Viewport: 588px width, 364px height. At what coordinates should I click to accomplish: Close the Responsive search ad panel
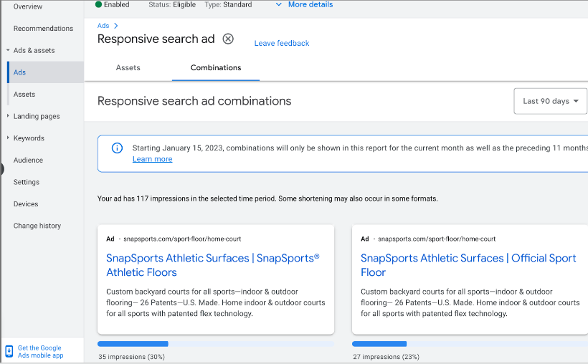tap(228, 39)
